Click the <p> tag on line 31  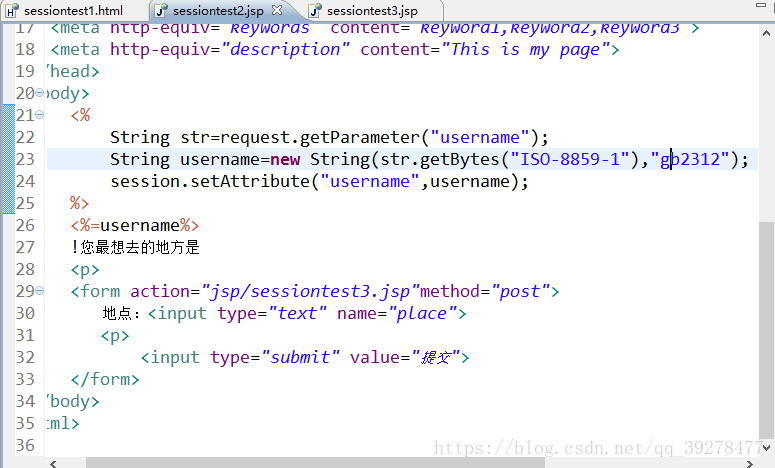tap(115, 335)
